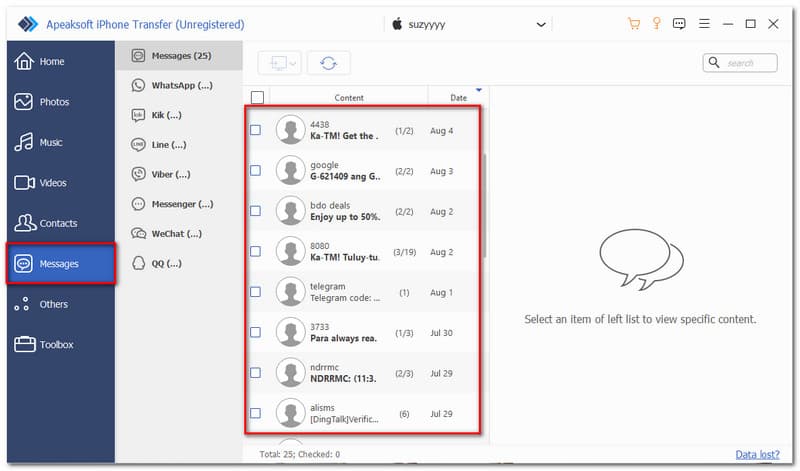The image size is (800, 471).
Task: Open the QQ message category
Action: pos(179,263)
